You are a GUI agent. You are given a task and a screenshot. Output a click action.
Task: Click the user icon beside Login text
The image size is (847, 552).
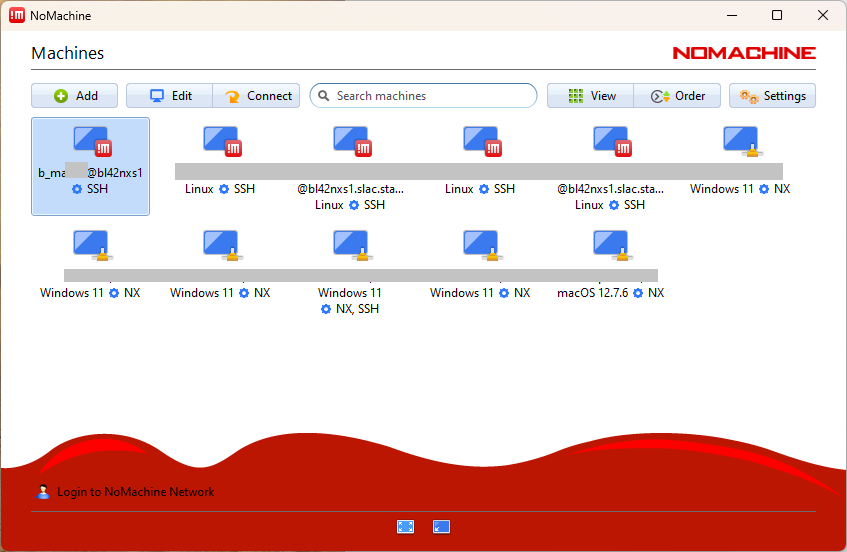pyautogui.click(x=43, y=492)
